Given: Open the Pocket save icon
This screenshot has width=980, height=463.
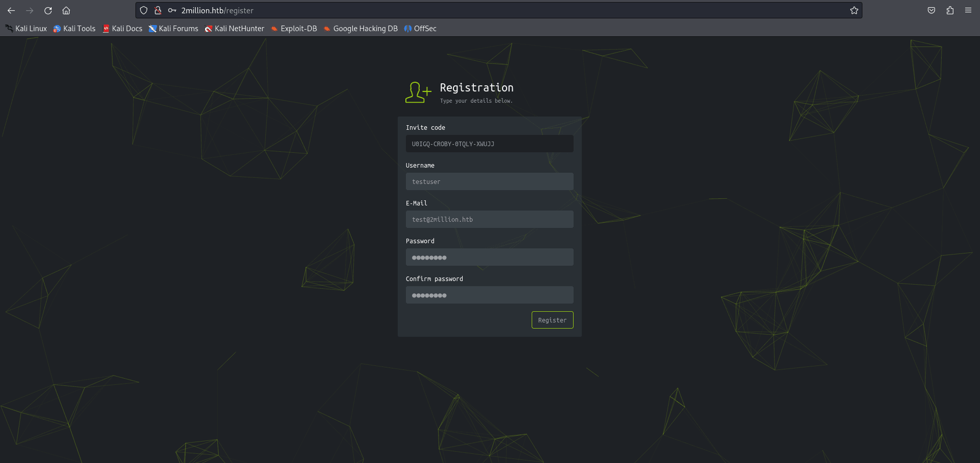Looking at the screenshot, I should click(931, 10).
